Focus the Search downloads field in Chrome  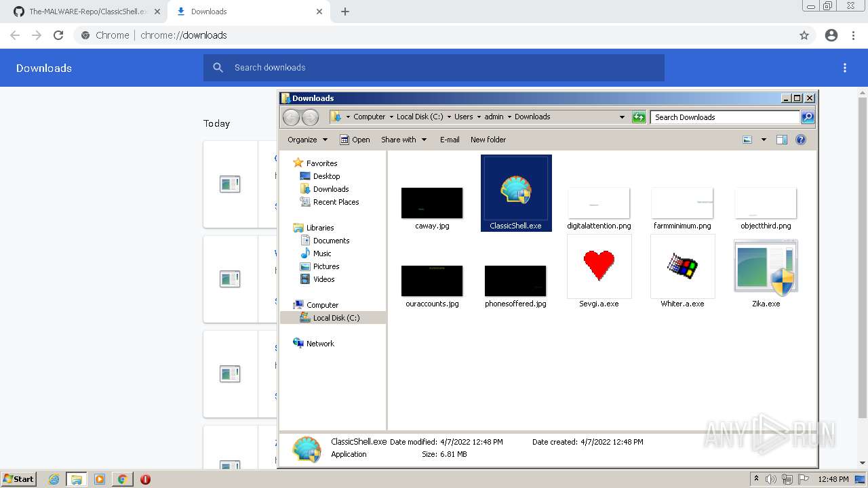click(x=434, y=68)
